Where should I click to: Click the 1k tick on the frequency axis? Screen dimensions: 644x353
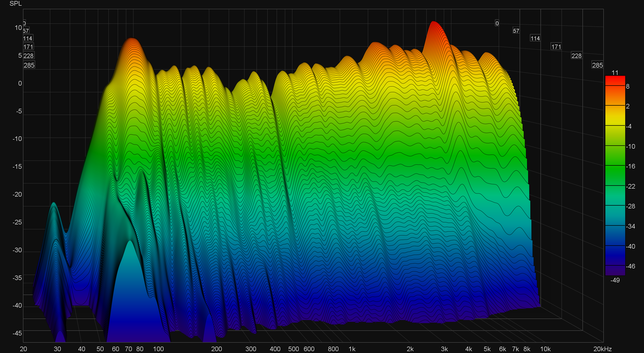pos(352,349)
